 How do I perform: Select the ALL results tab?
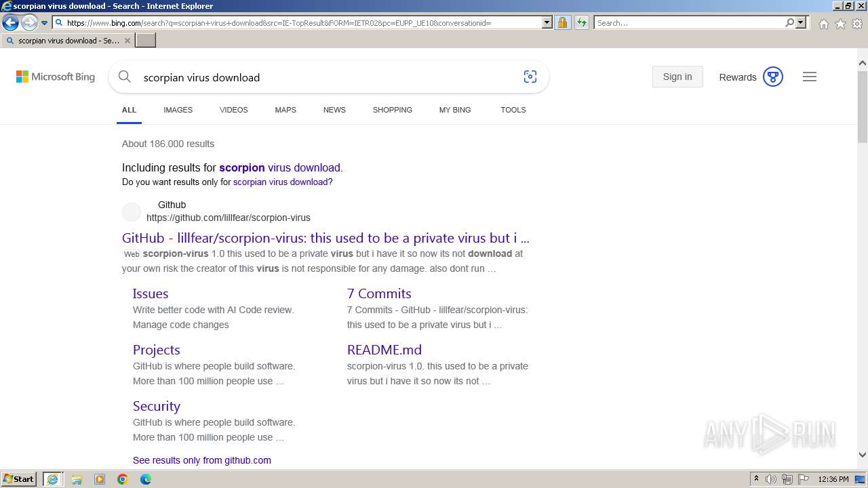click(x=129, y=110)
